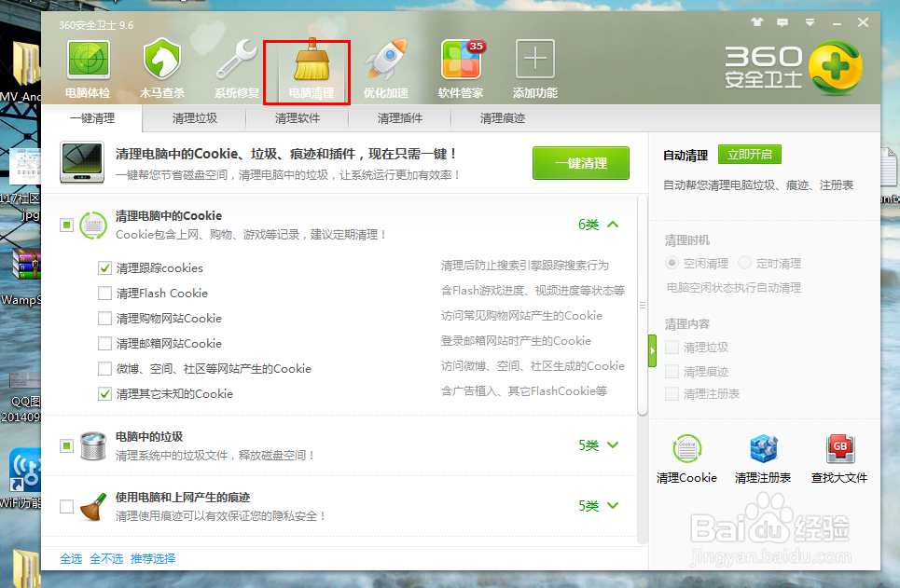900x588 pixels.
Task: Uncheck 清理其它未知的Cookie
Action: point(104,393)
